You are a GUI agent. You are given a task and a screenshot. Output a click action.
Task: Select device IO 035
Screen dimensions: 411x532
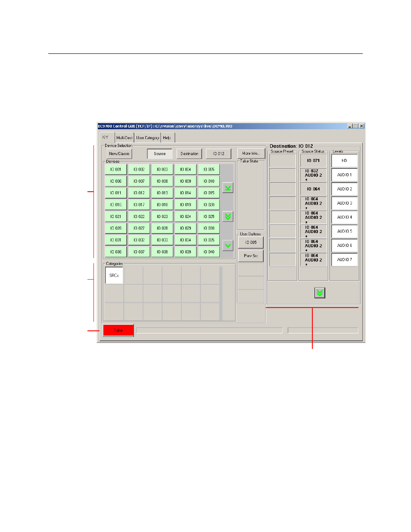[x=209, y=240]
